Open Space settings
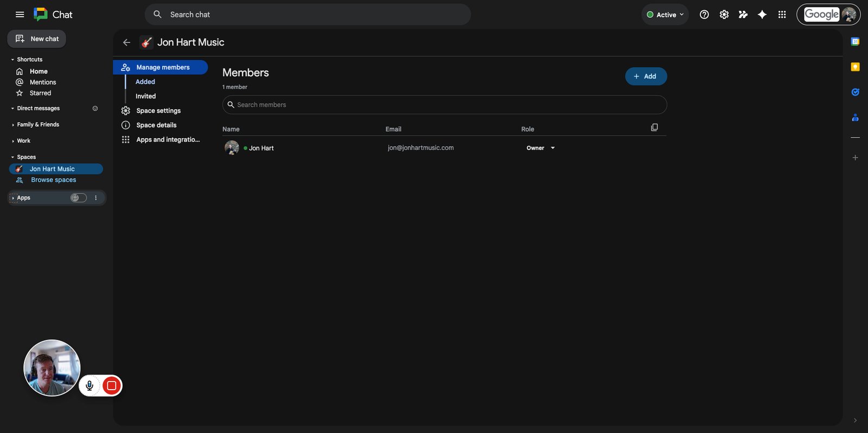868x433 pixels. 158,111
